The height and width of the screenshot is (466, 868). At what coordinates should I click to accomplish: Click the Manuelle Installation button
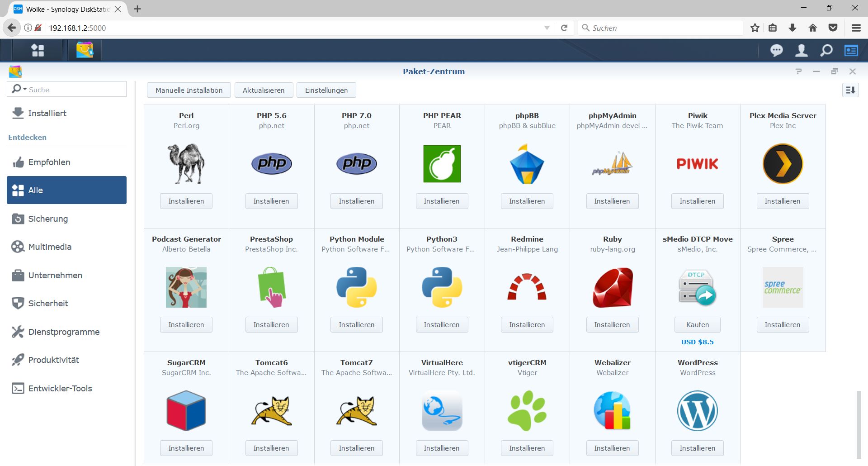pos(189,90)
